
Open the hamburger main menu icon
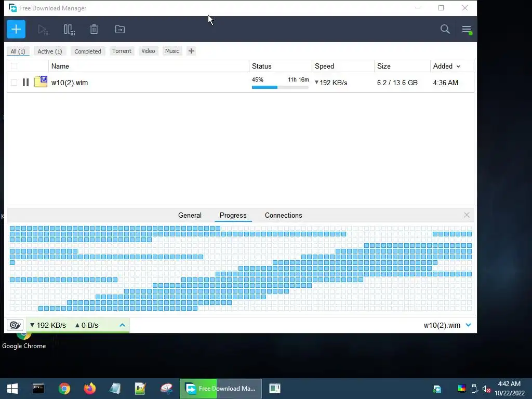(467, 30)
